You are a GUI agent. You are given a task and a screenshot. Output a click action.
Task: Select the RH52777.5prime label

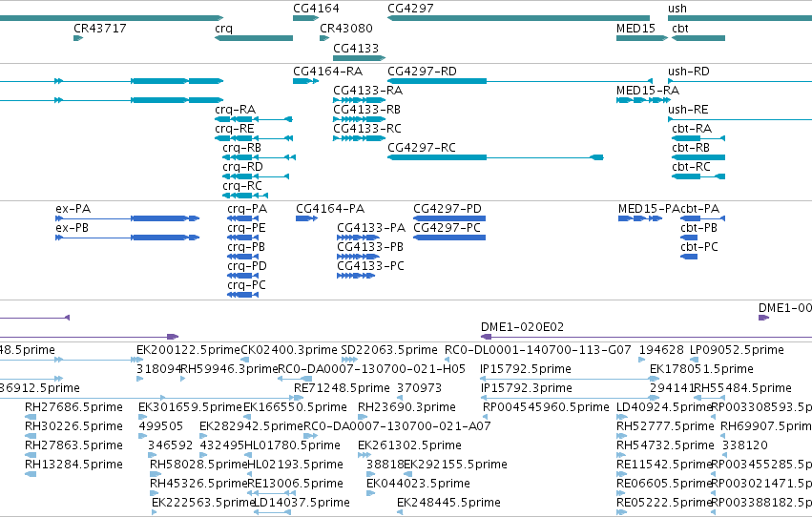click(x=665, y=426)
